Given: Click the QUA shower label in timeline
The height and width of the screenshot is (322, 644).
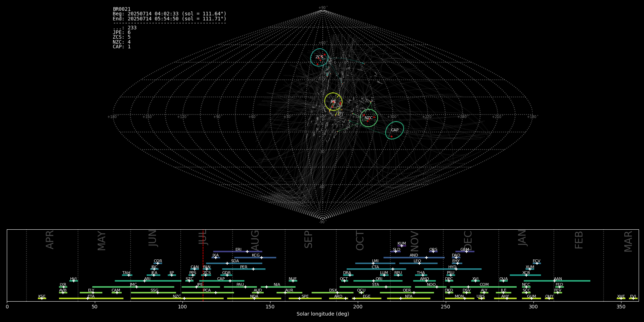Looking at the screenshot, I should tap(503, 279).
